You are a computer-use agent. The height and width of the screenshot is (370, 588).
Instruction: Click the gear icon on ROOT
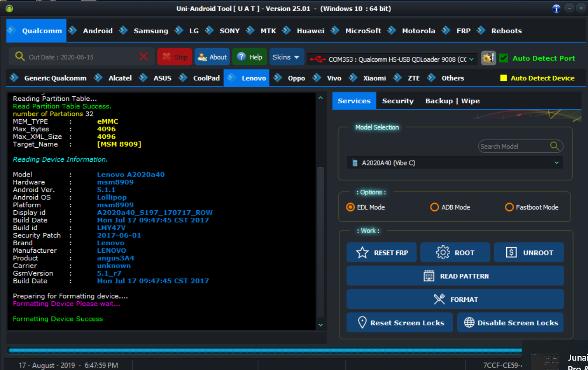[443, 253]
